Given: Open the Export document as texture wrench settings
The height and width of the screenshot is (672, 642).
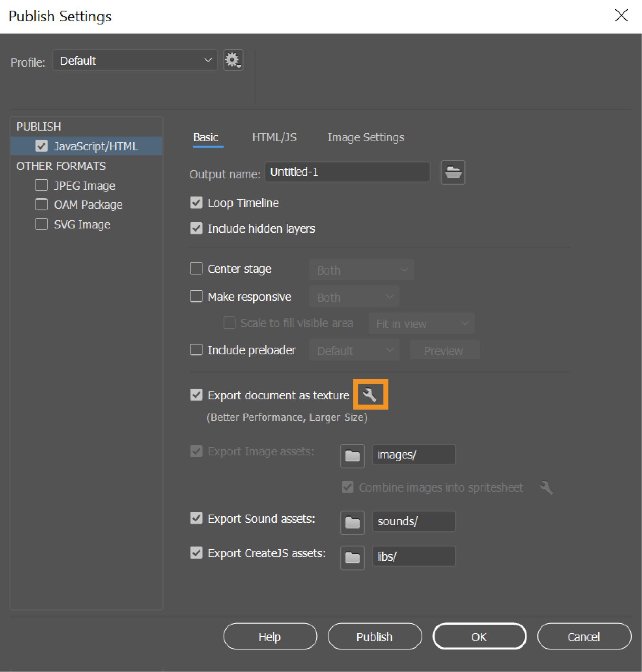Looking at the screenshot, I should (371, 394).
